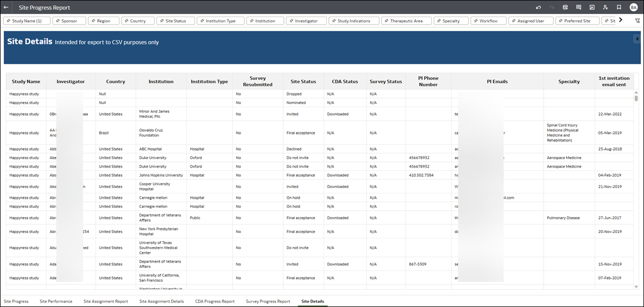Open the Preferred Site filter
This screenshot has height=307, width=644.
(x=577, y=21)
